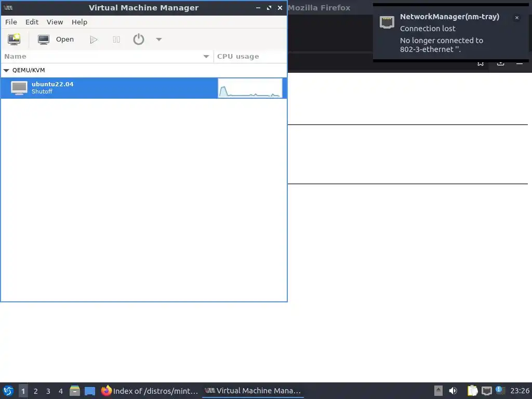Switch to desktop workspace 3
Viewport: 532px width, 399px height.
click(x=48, y=391)
